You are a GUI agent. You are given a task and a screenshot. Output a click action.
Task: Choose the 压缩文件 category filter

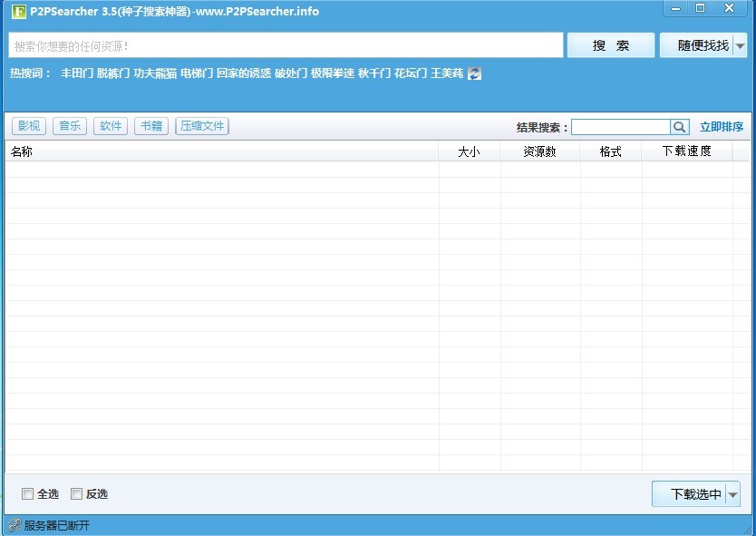coord(201,126)
